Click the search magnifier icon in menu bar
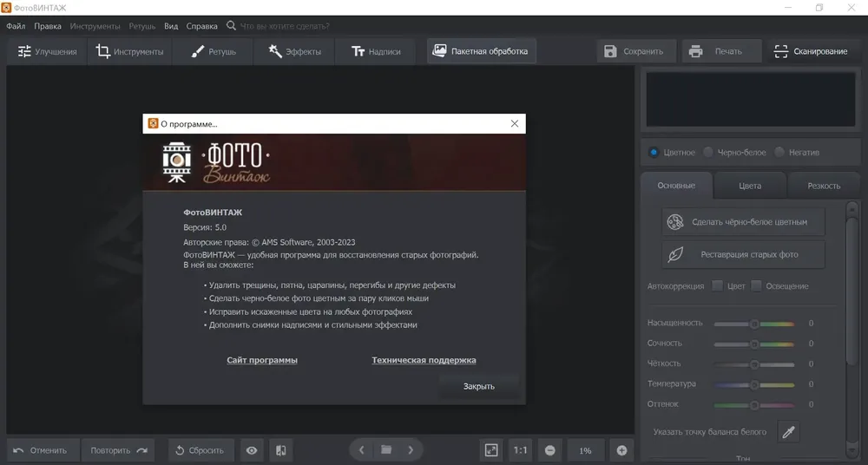Screen dimensions: 868x465 click(231, 25)
